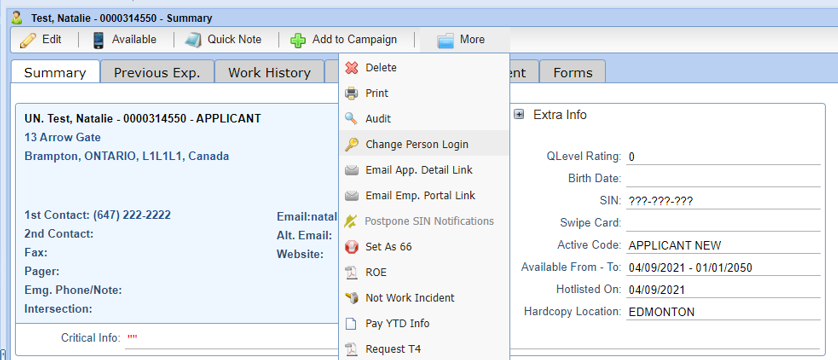Click the PDF icon beside ROE

coord(351,272)
